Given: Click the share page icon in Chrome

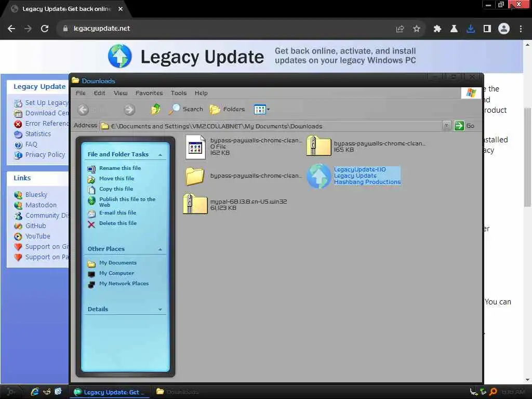Looking at the screenshot, I should pyautogui.click(x=400, y=29).
